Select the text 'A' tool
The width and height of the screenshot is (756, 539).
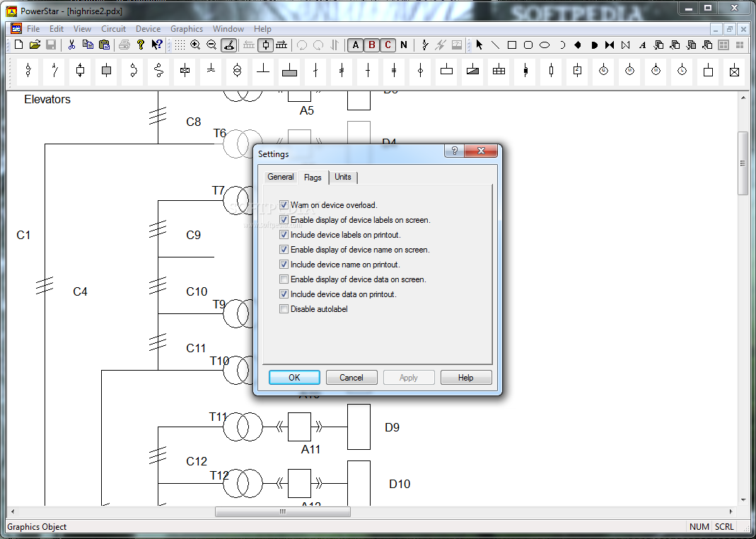[x=642, y=45]
